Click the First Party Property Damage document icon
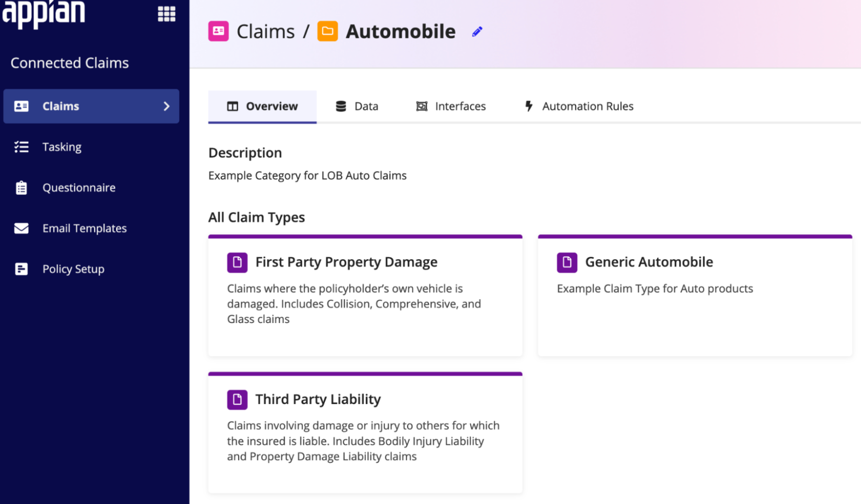Image resolution: width=861 pixels, height=504 pixels. point(237,262)
